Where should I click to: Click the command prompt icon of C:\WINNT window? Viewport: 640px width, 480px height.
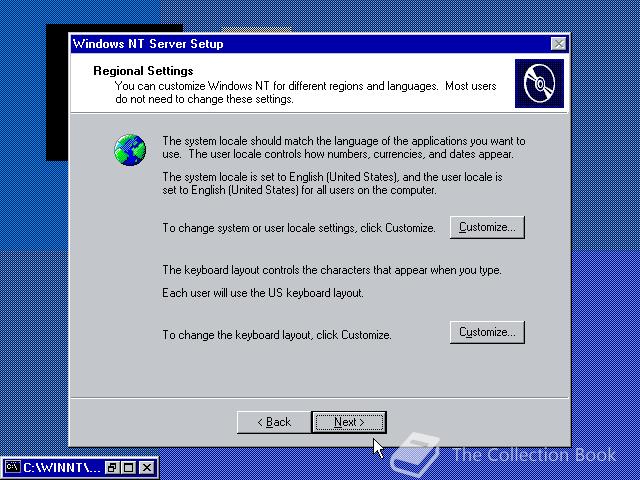13,467
